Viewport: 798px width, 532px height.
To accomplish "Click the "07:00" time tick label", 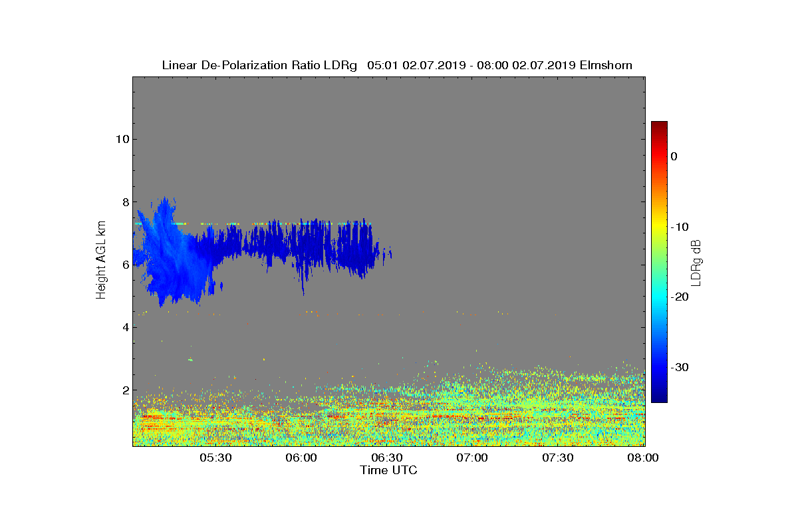I will pos(472,458).
